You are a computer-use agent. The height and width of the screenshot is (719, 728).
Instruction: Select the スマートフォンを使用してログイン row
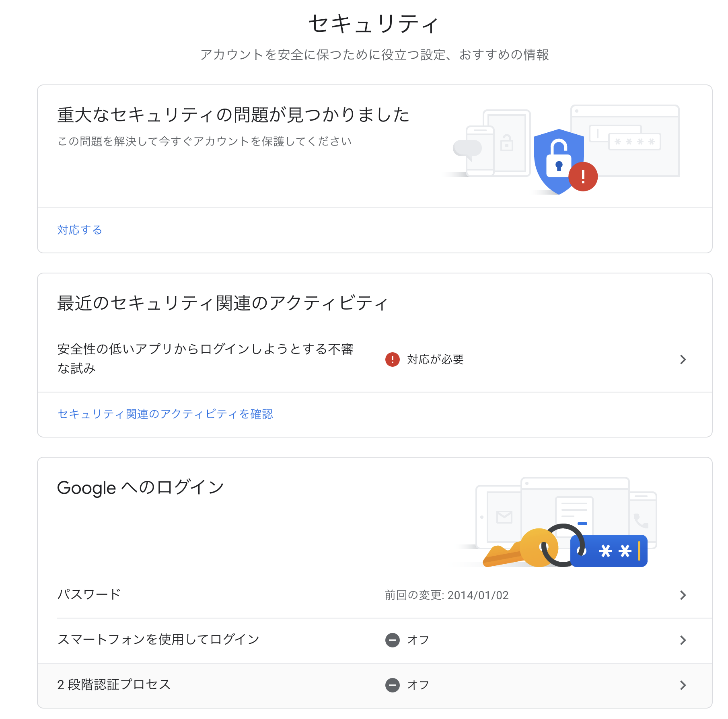158,640
